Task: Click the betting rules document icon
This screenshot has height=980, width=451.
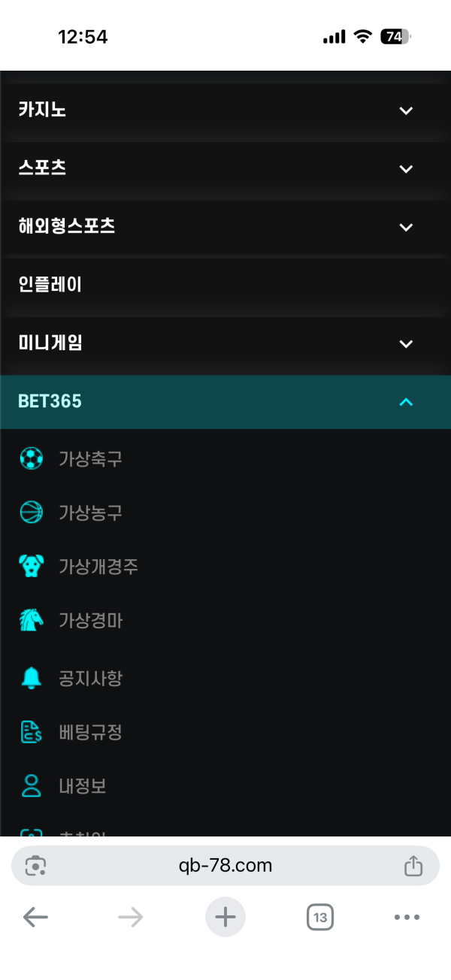Action: 31,732
